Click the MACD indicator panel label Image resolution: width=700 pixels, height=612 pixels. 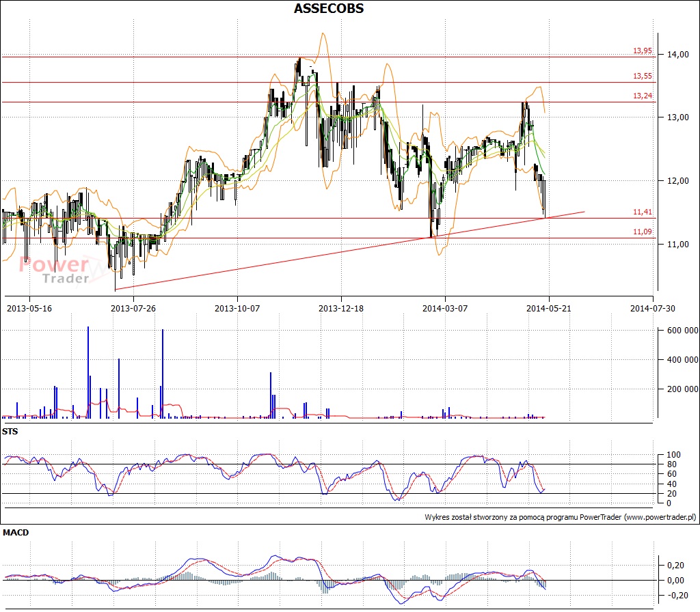coord(16,533)
